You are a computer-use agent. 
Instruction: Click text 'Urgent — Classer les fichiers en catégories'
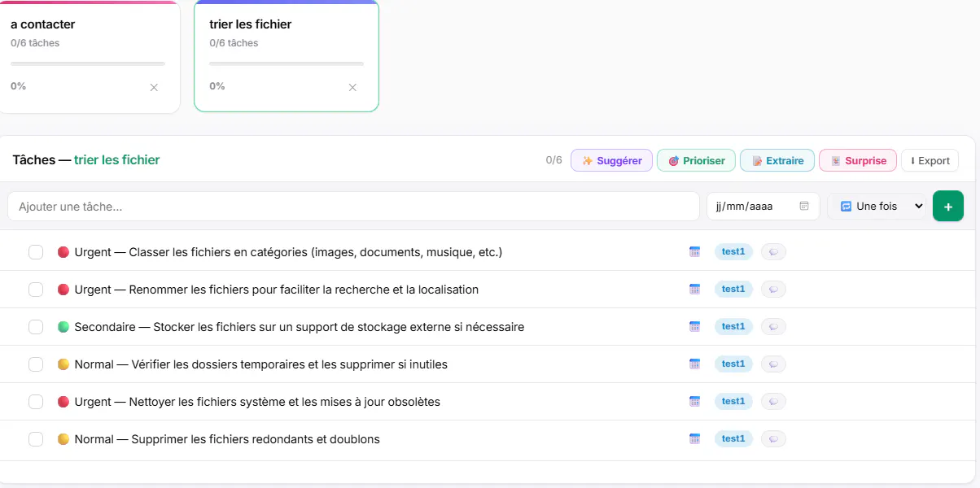tap(191, 252)
